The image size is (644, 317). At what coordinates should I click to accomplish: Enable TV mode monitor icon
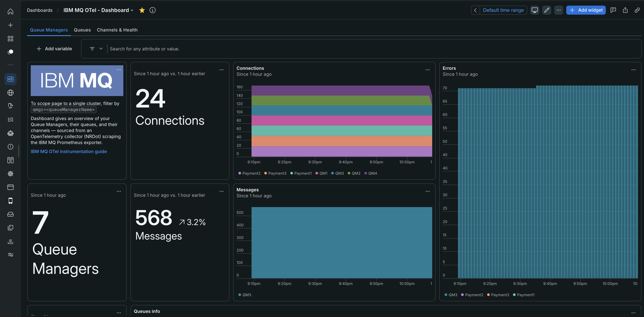535,10
